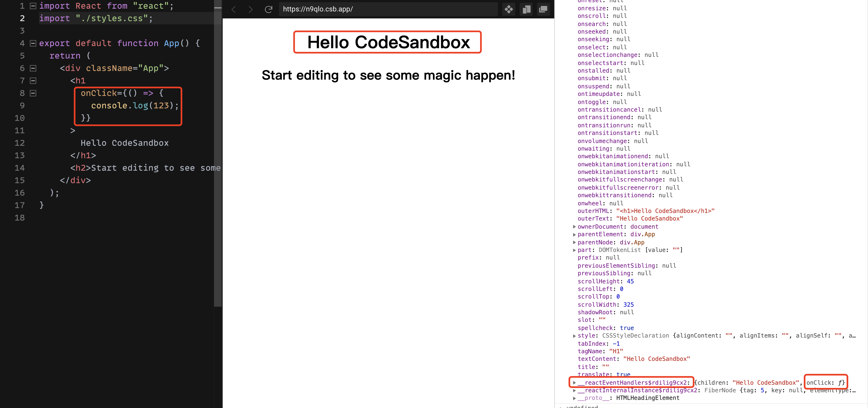Screen dimensions: 868x408
Task: Click the onresize: null property
Action: click(602, 8)
